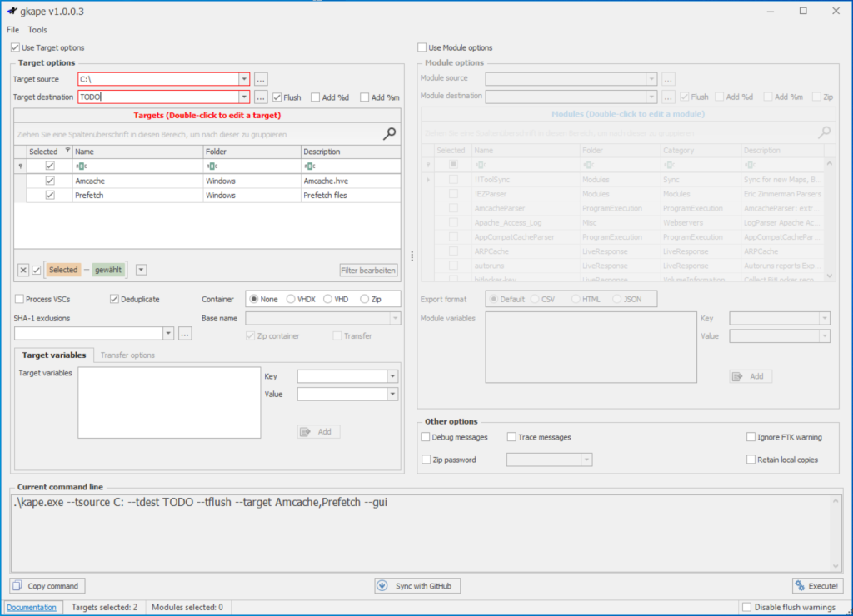Screen dimensions: 853x616
Task: Enable Retain local copies checkbox
Action: tap(751, 460)
